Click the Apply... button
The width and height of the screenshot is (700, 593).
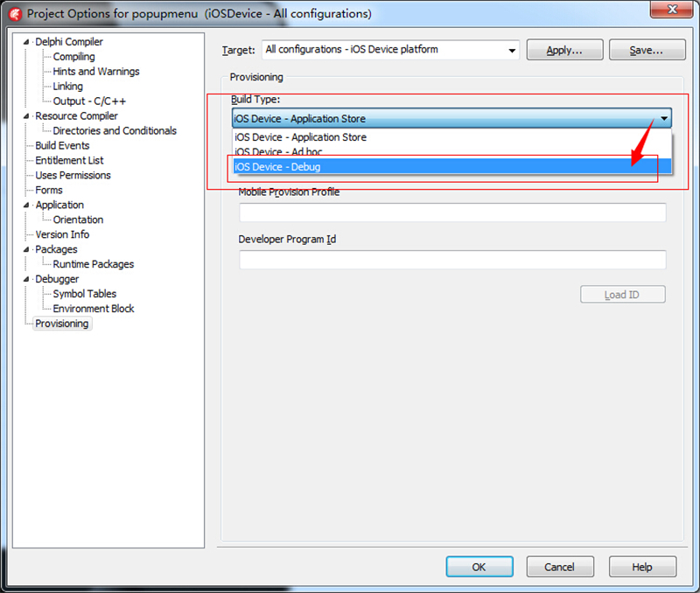point(564,50)
